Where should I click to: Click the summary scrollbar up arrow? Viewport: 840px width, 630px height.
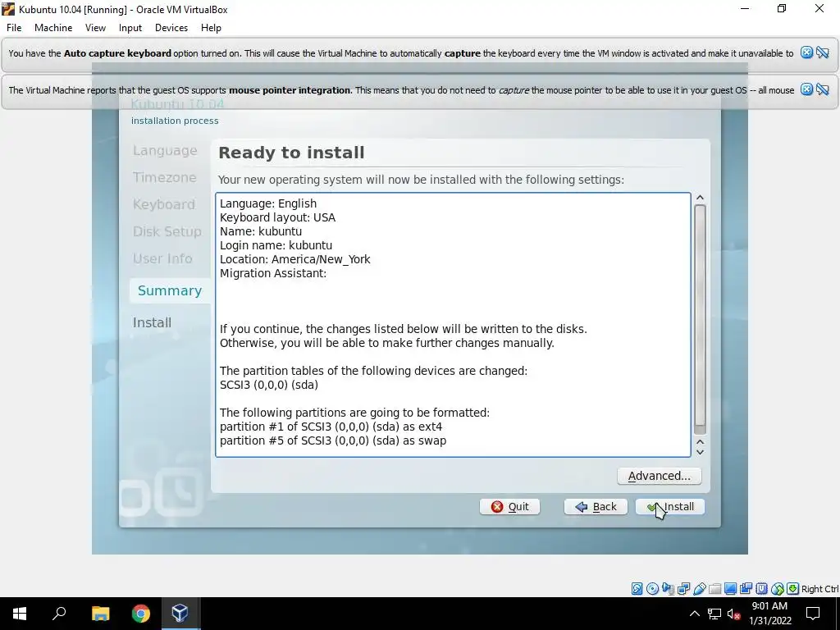[x=700, y=198]
